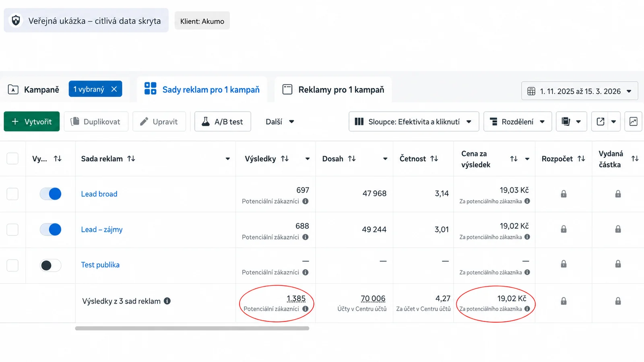
Task: Click the lock icon in Lead broad Rozpočet cell
Action: point(563,194)
